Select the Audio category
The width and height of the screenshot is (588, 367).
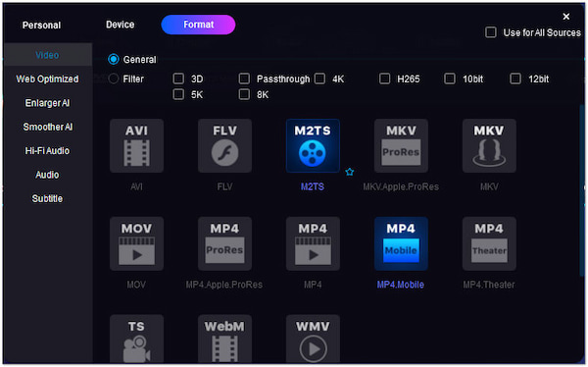(47, 175)
